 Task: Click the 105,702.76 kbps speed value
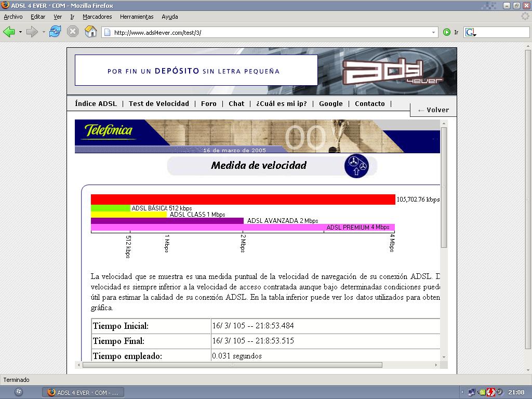point(418,199)
